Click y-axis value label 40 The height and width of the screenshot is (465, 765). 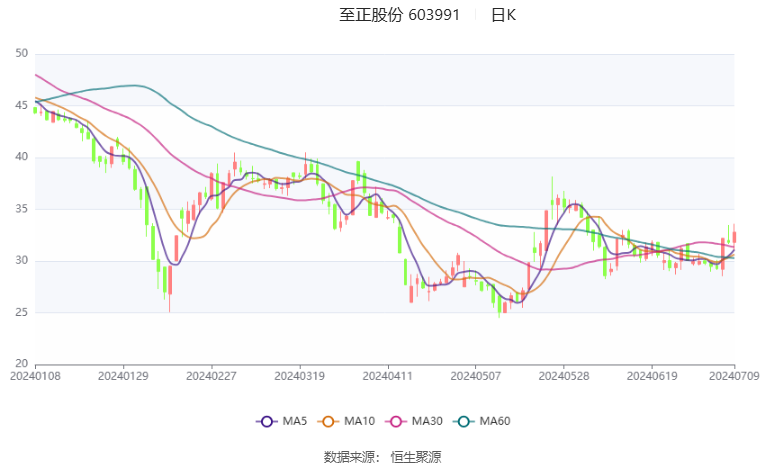[21, 157]
